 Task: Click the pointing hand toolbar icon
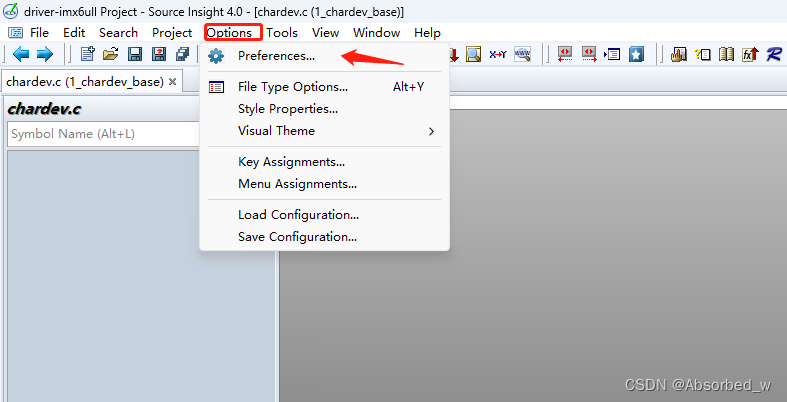click(679, 54)
